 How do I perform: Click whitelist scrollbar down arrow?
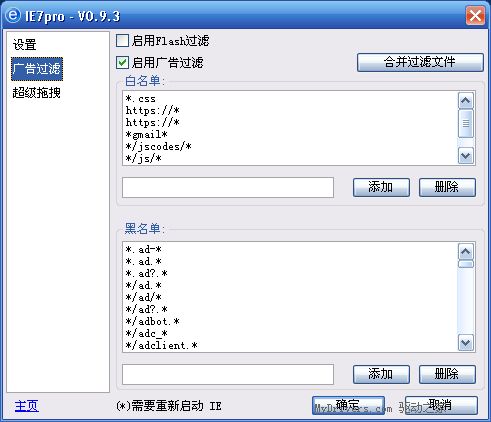click(466, 155)
